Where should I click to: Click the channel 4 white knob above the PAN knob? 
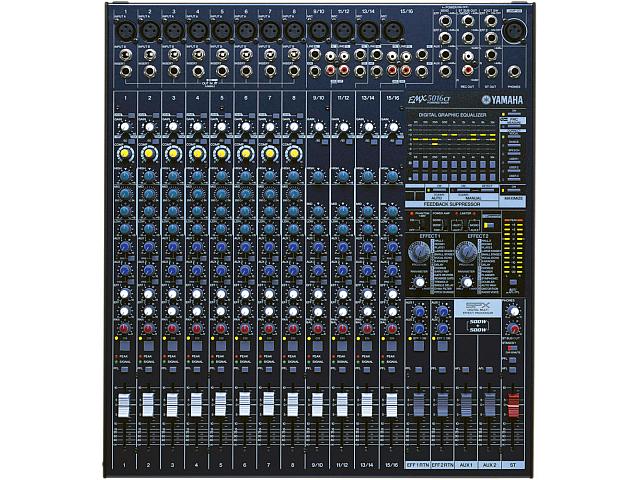point(198,310)
